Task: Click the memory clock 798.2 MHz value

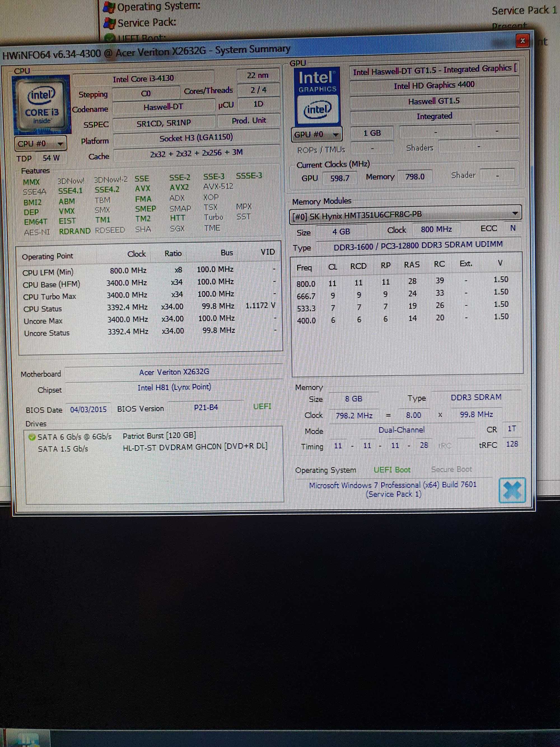Action: pos(354,415)
